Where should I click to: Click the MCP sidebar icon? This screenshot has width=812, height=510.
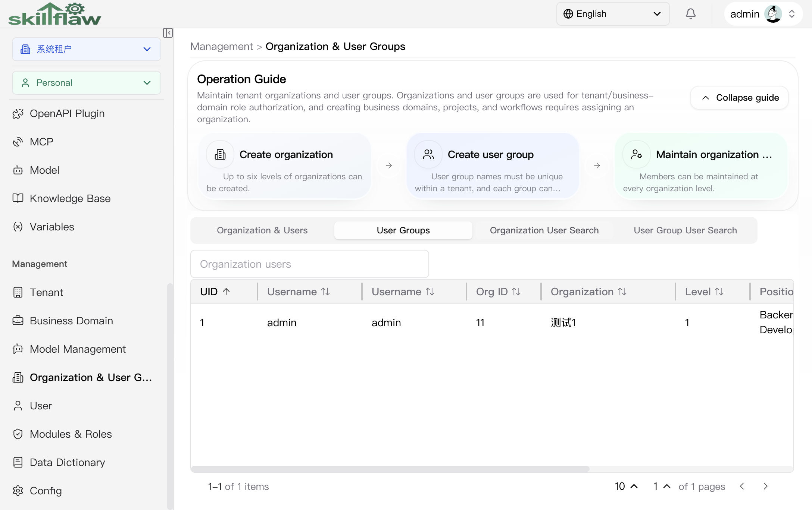(x=18, y=142)
